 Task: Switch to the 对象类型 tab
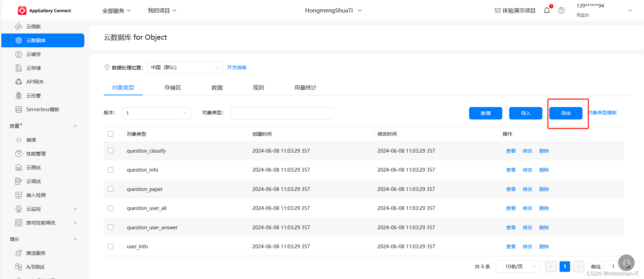pos(123,88)
